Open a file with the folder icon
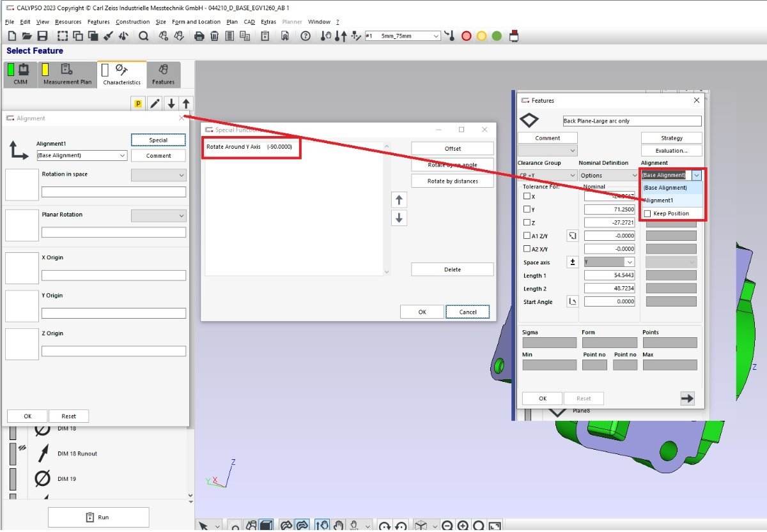Viewport: 767px width, 532px height. pyautogui.click(x=27, y=36)
